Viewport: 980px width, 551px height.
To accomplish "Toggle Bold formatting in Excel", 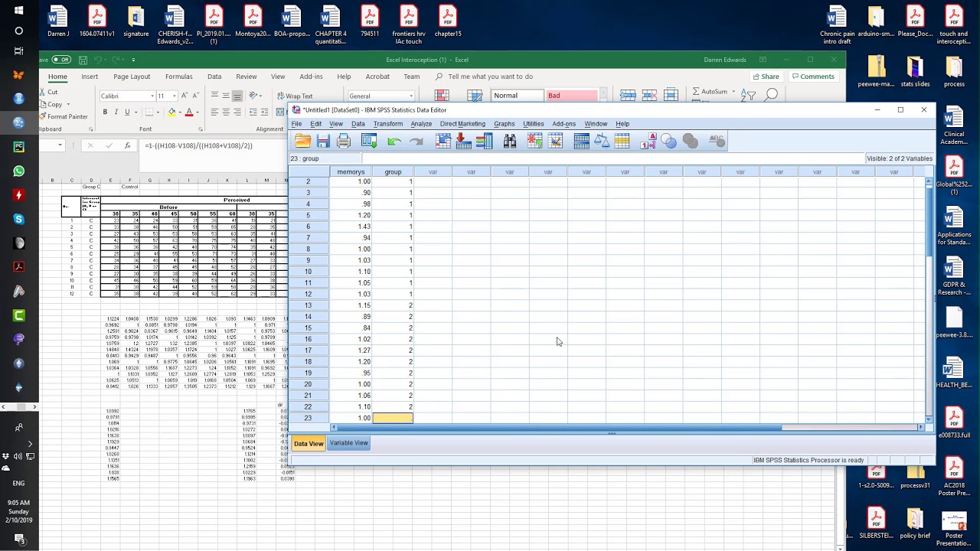I will (x=105, y=112).
